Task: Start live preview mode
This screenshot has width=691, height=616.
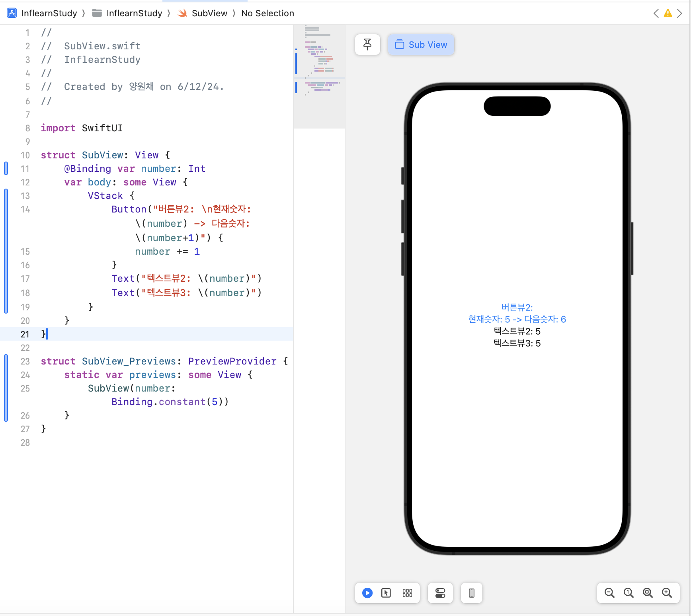Action: pyautogui.click(x=367, y=593)
